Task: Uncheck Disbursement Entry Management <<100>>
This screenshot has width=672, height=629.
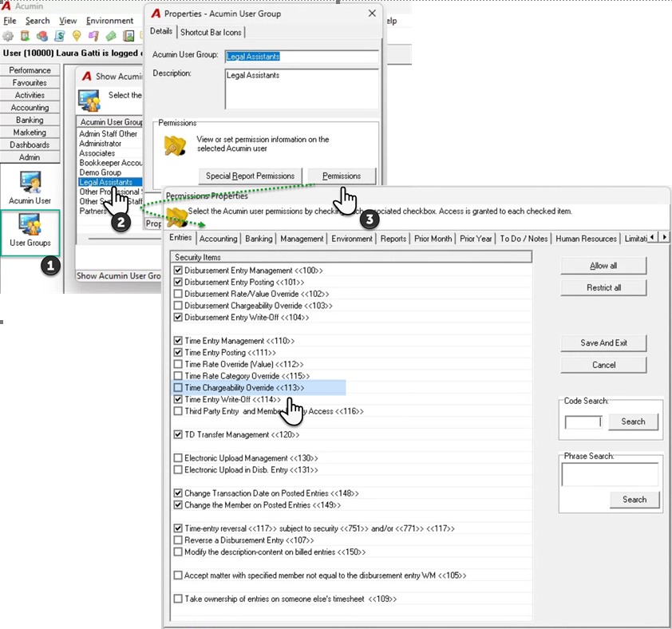Action: (178, 271)
